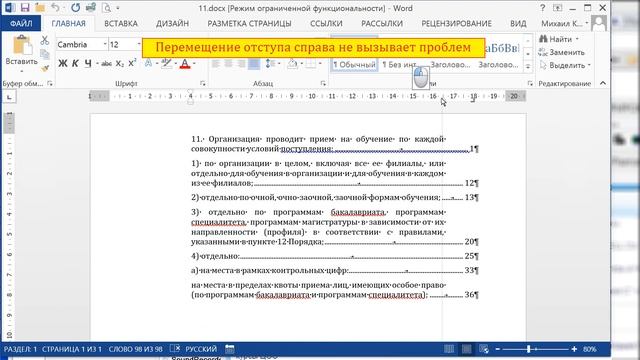Screen dimensions: 640x360
Task: Click РУССКИЙ language in status bar
Action: coord(201,349)
